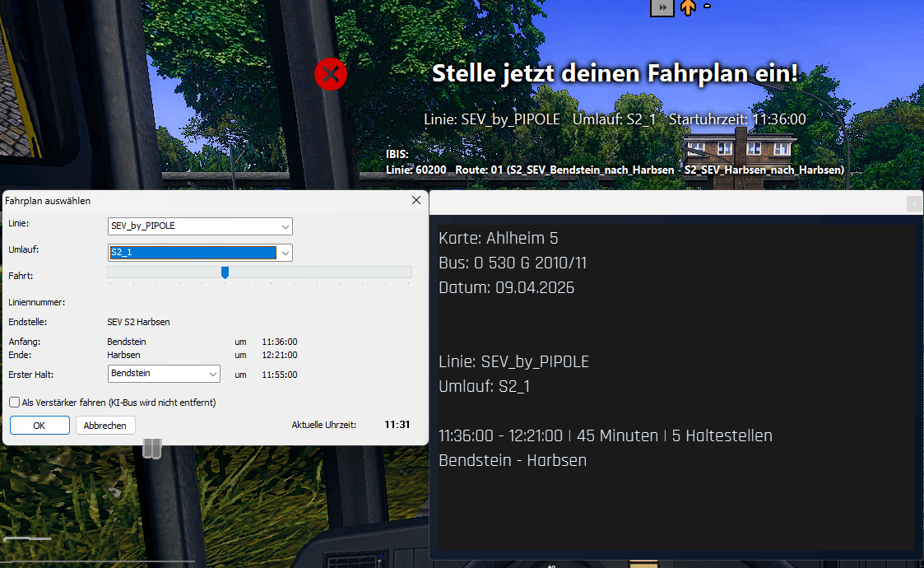Confirm timetable with the OK button
The width and height of the screenshot is (924, 568).
pyautogui.click(x=39, y=426)
